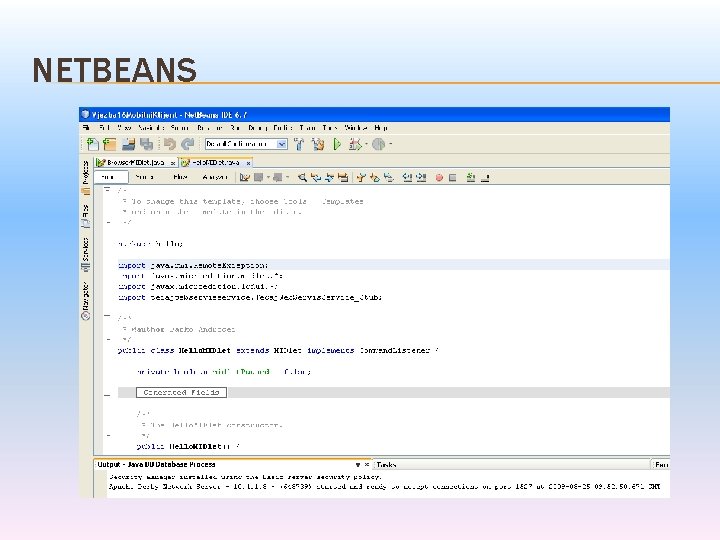The image size is (720, 540).
Task: Click the Profile Main Project icon
Action: (x=378, y=144)
